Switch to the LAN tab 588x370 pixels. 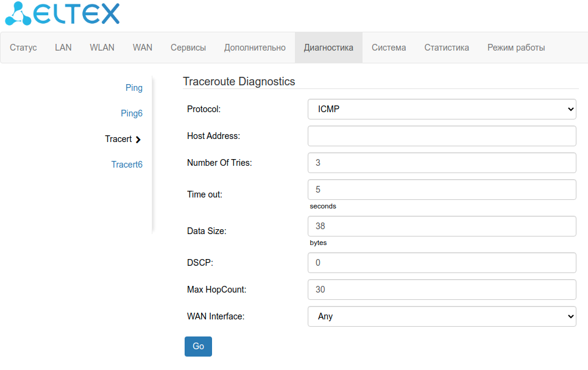(63, 48)
